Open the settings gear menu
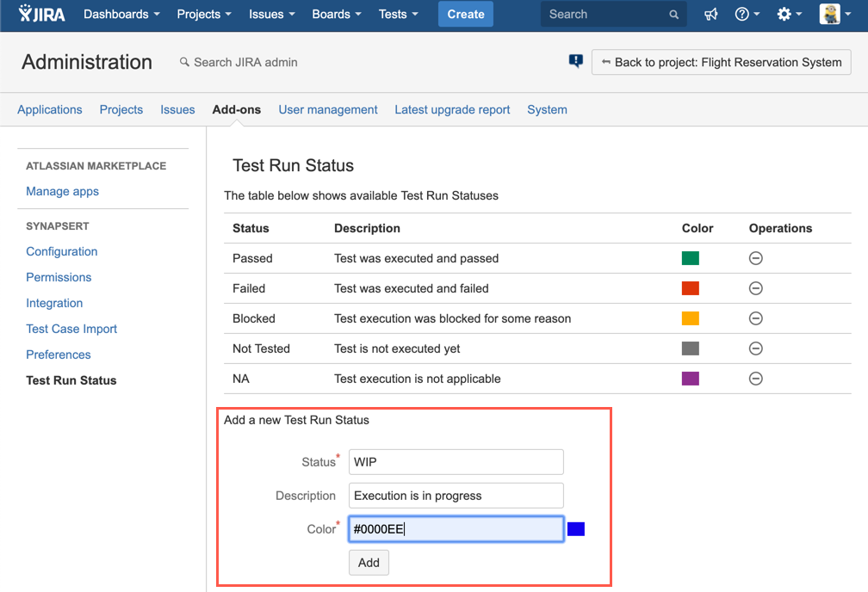The height and width of the screenshot is (592, 868). point(789,15)
